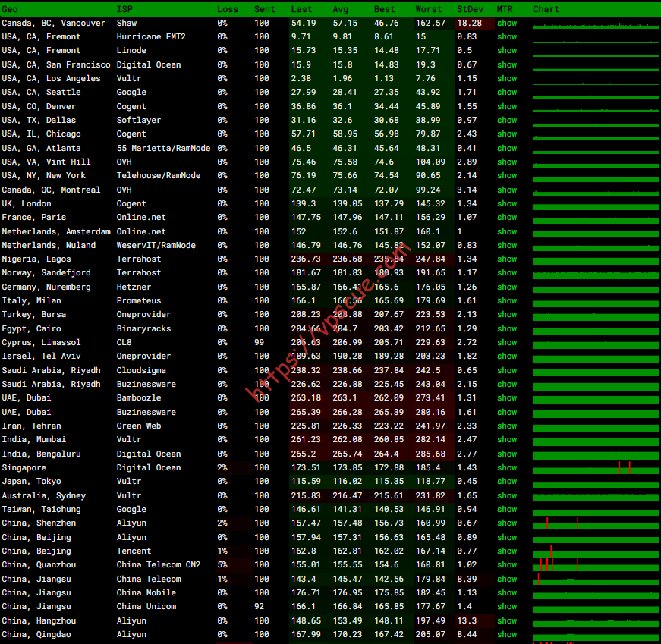Click show in Riyadh Cloudsigma row
The width and height of the screenshot is (661, 644).
pyautogui.click(x=507, y=370)
